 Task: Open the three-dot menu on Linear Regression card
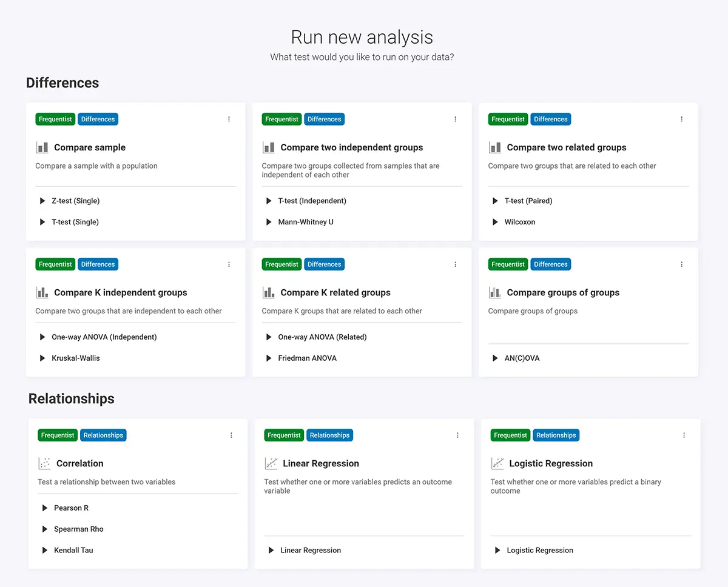pyautogui.click(x=457, y=435)
